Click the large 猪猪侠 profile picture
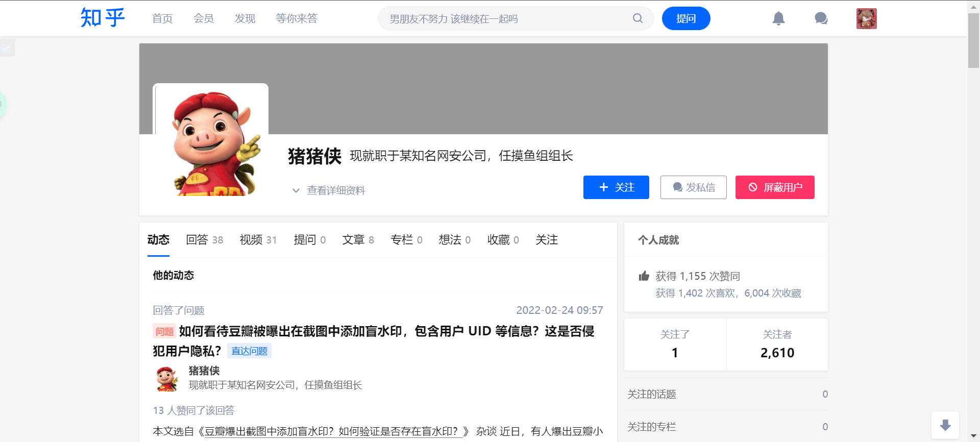 point(211,141)
